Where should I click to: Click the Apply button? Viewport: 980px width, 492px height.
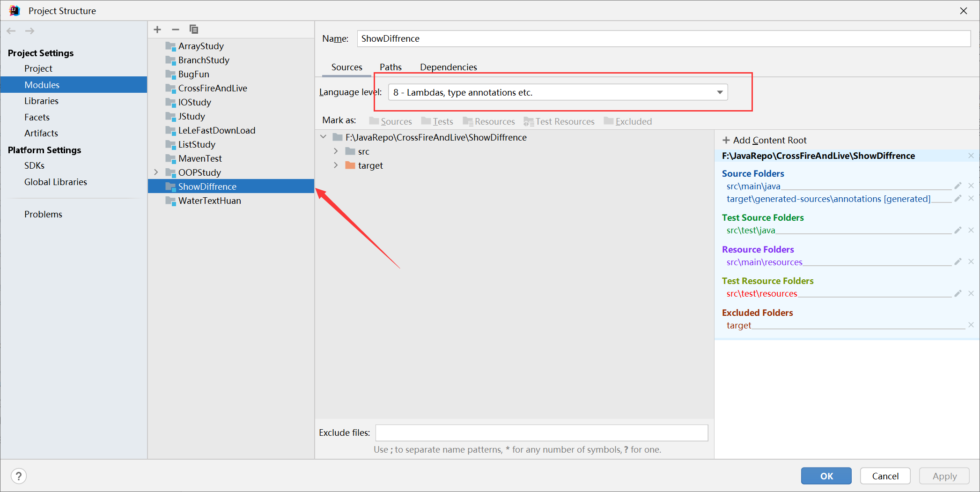coord(944,476)
